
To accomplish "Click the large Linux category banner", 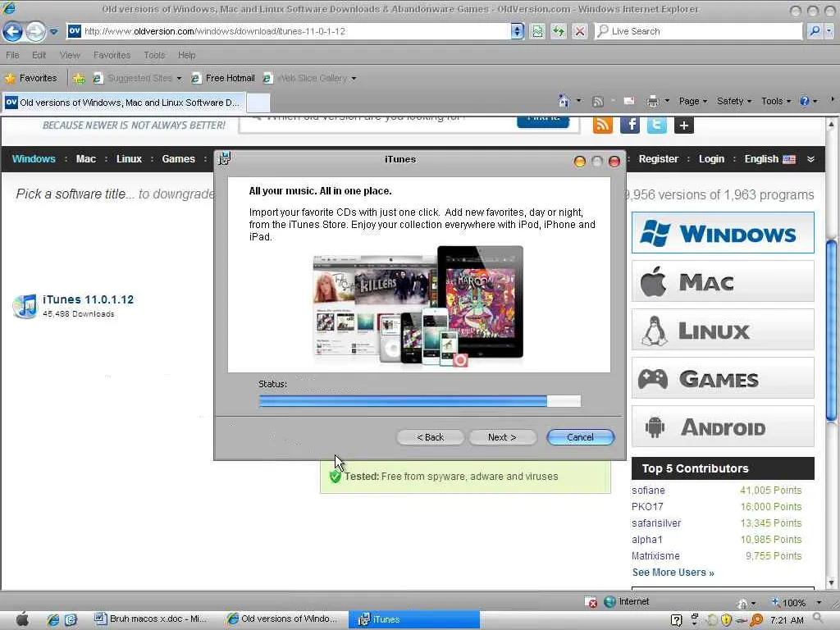I will 723,330.
